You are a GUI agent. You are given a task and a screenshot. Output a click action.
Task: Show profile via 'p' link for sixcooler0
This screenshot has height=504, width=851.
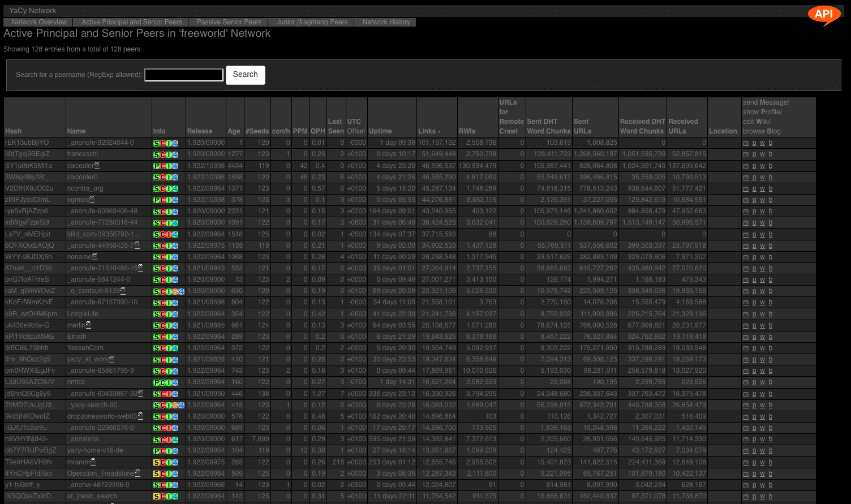(x=754, y=177)
